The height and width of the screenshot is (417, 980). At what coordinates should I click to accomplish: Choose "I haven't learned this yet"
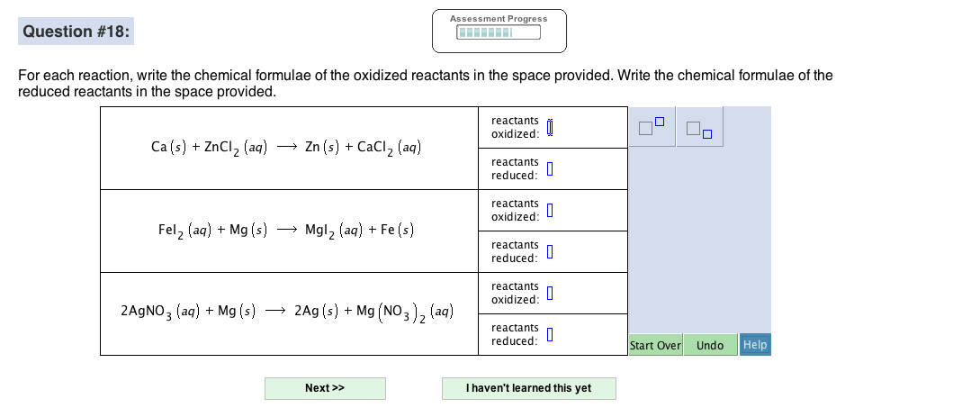(x=529, y=388)
